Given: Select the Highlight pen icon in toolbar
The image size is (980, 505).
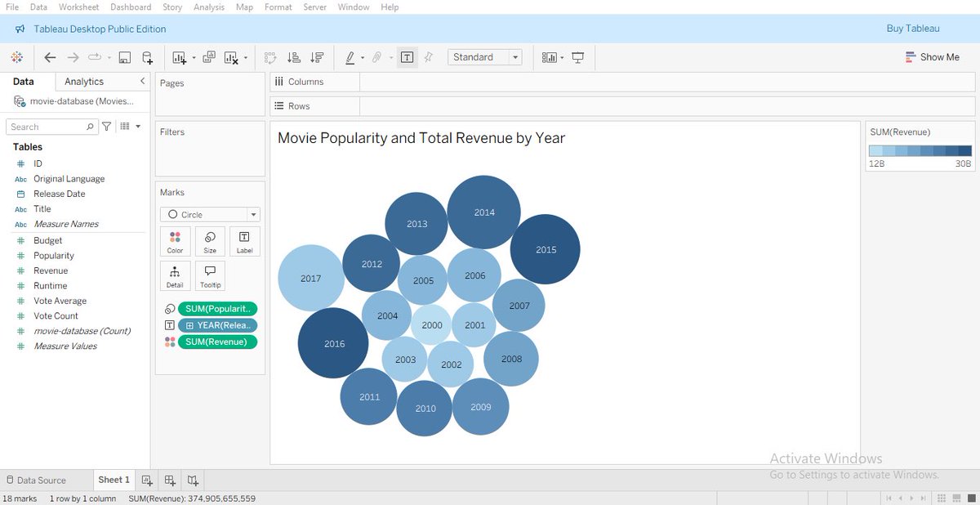Looking at the screenshot, I should click(x=351, y=57).
